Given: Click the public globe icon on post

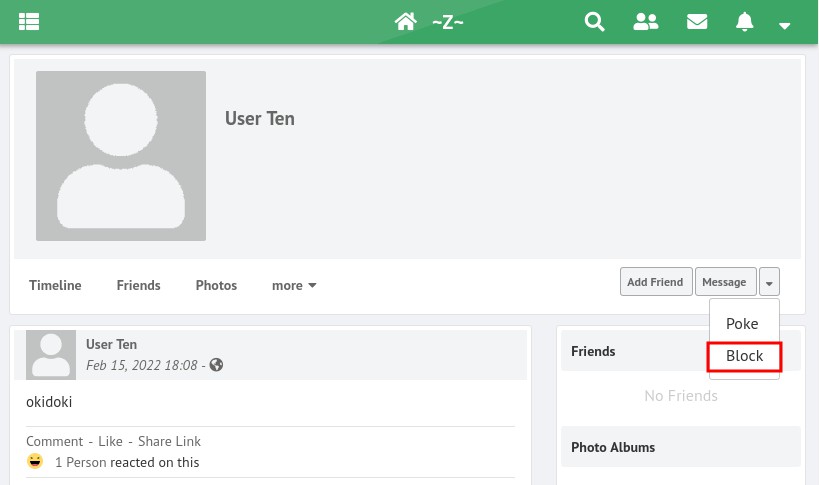Looking at the screenshot, I should 216,365.
